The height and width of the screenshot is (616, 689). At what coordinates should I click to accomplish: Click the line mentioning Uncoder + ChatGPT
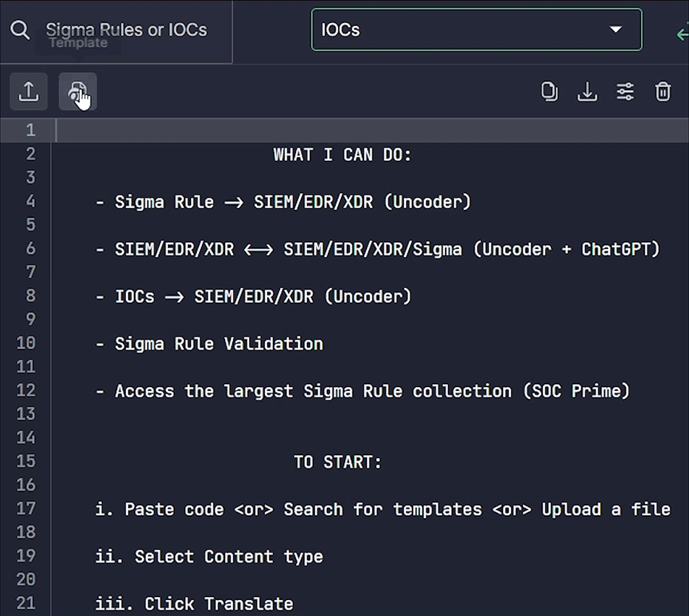pos(387,249)
